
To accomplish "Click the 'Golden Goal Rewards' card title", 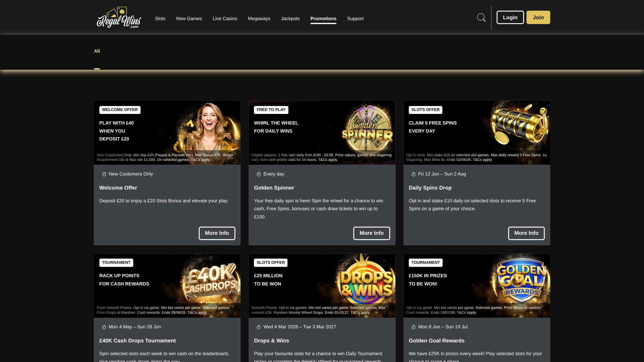I will (436, 341).
